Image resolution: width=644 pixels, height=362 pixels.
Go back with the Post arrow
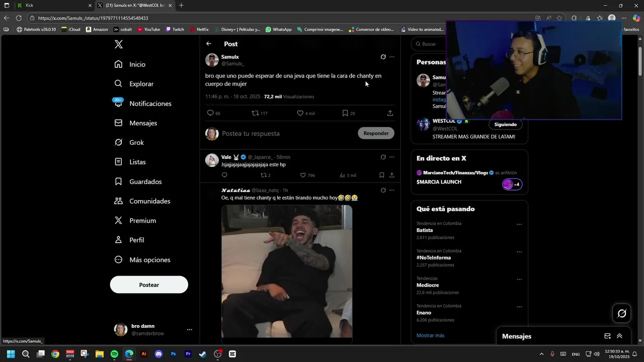point(209,44)
